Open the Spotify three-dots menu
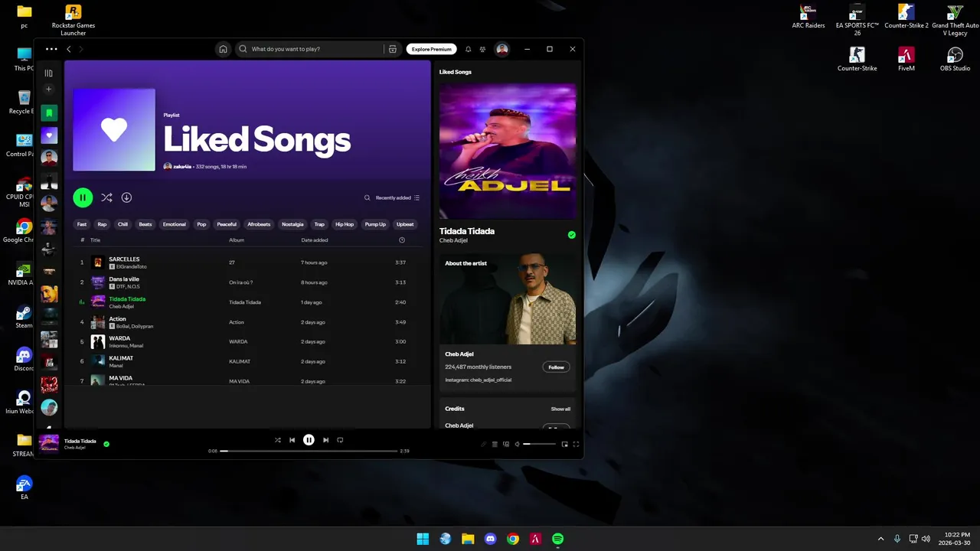Screen dimensions: 980x551 51,49
